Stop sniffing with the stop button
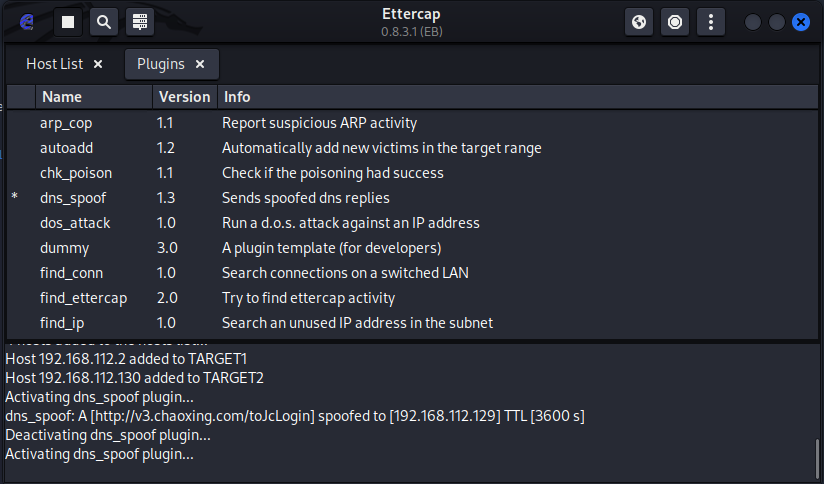 tap(68, 21)
